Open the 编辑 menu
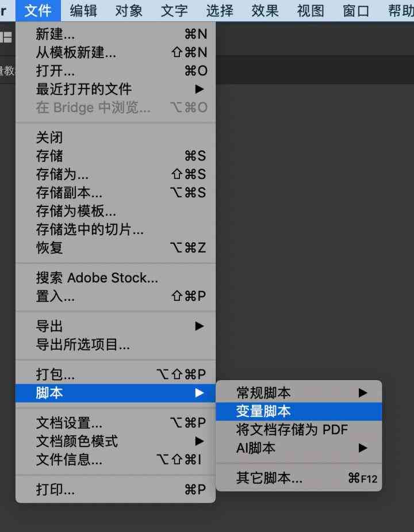Viewport: 414px width, 532px height. [83, 11]
